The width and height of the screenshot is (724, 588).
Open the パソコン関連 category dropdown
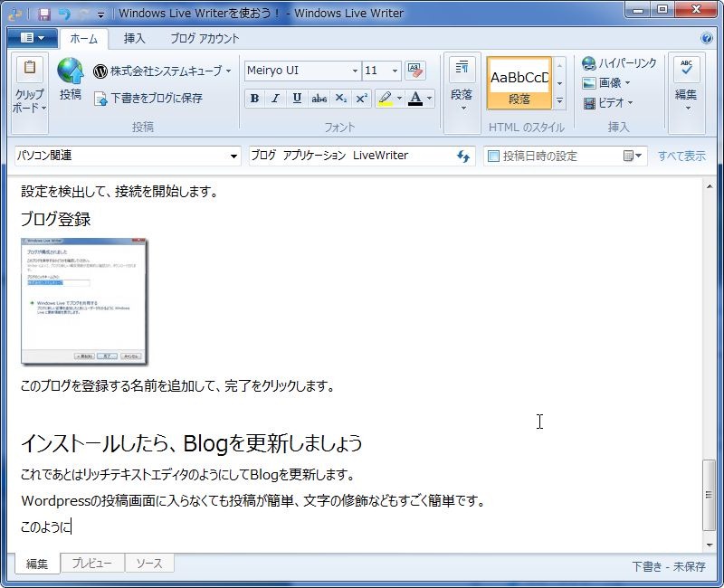[128, 156]
